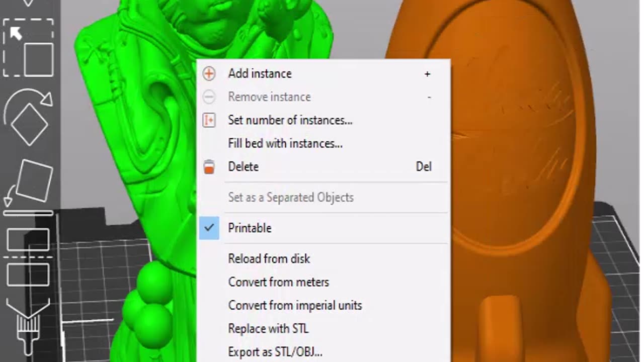Viewport: 644px width, 362px height.
Task: Select the Paint-on supports brush tool
Action: [x=28, y=327]
